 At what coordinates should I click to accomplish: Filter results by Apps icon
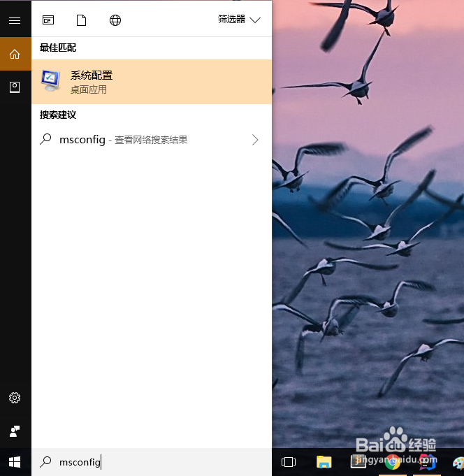48,20
